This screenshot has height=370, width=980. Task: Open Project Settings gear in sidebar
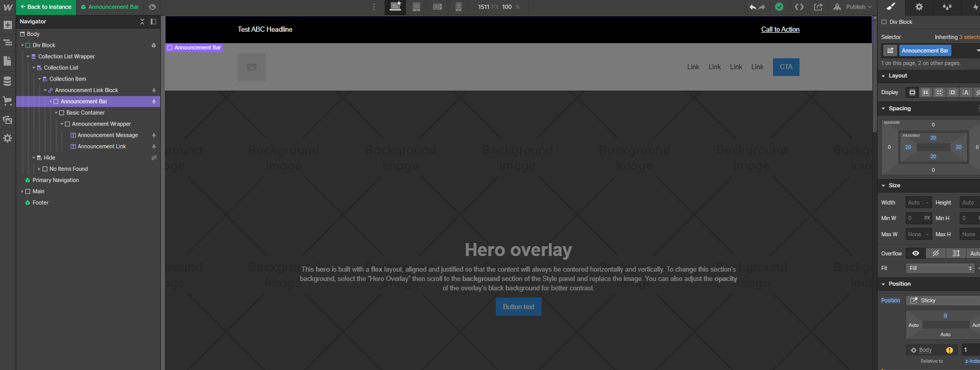coord(8,138)
